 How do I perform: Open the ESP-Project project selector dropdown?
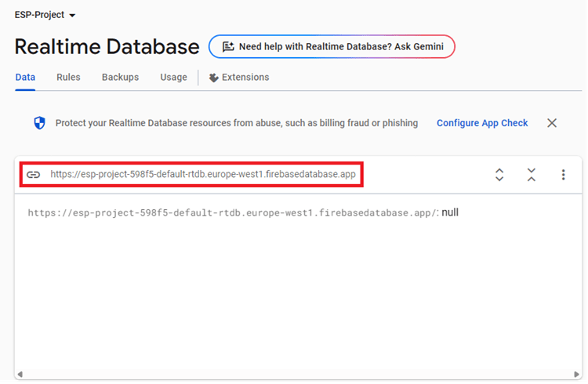point(45,15)
